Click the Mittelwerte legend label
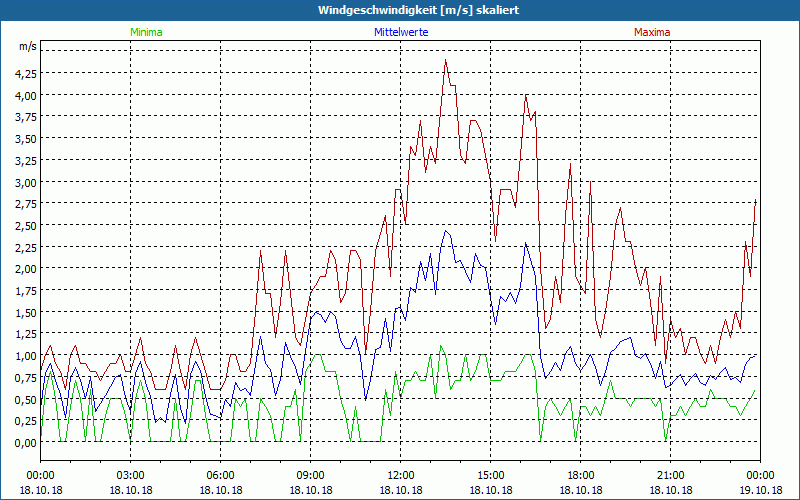 [x=401, y=32]
